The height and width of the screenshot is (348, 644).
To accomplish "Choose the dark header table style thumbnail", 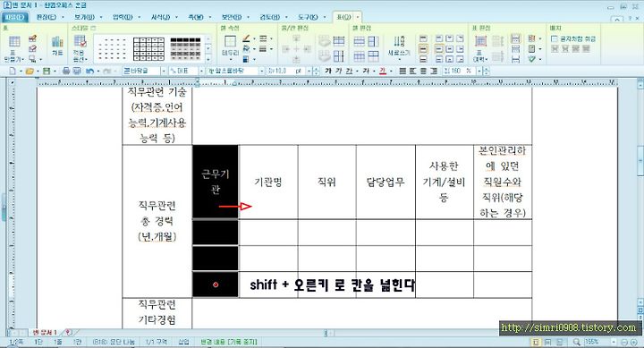I will click(x=186, y=49).
